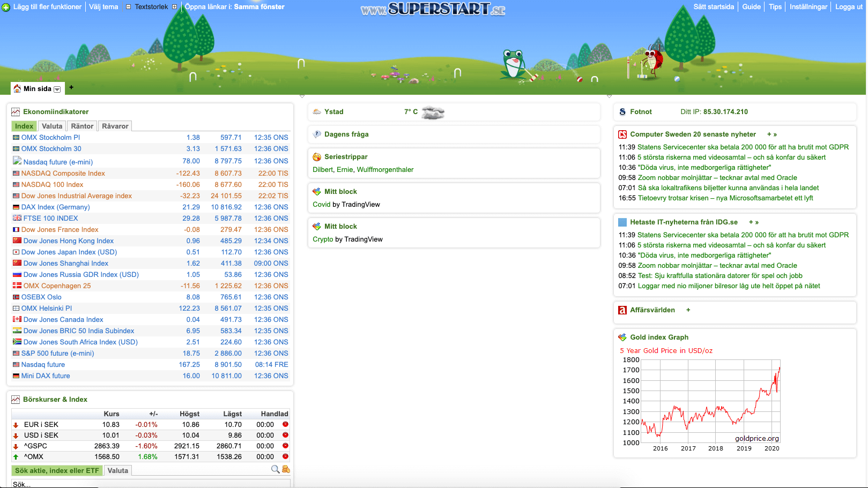Remove the USD i SEK row
The height and width of the screenshot is (488, 868).
tap(285, 435)
